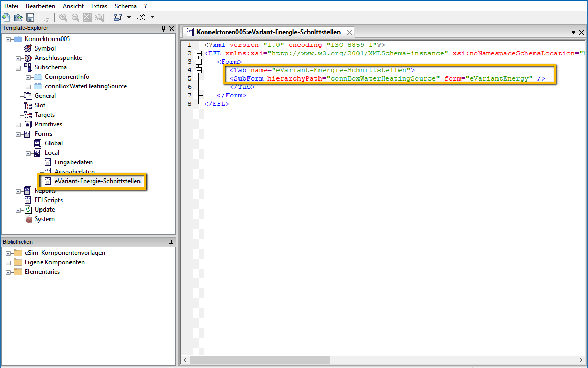This screenshot has width=588, height=368.
Task: Open the ? help menu
Action: 145,6
